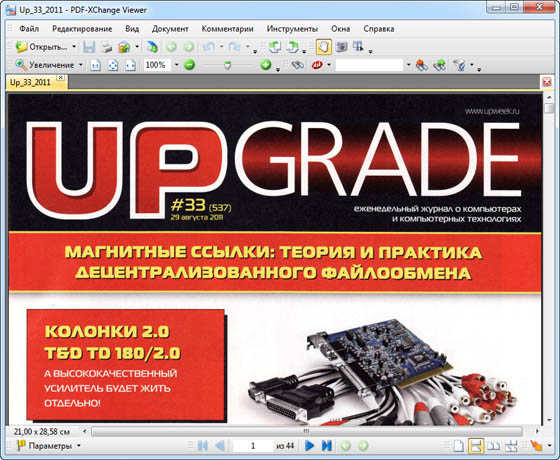
Task: Expand the Undo history dropdown arrow
Action: [221, 47]
